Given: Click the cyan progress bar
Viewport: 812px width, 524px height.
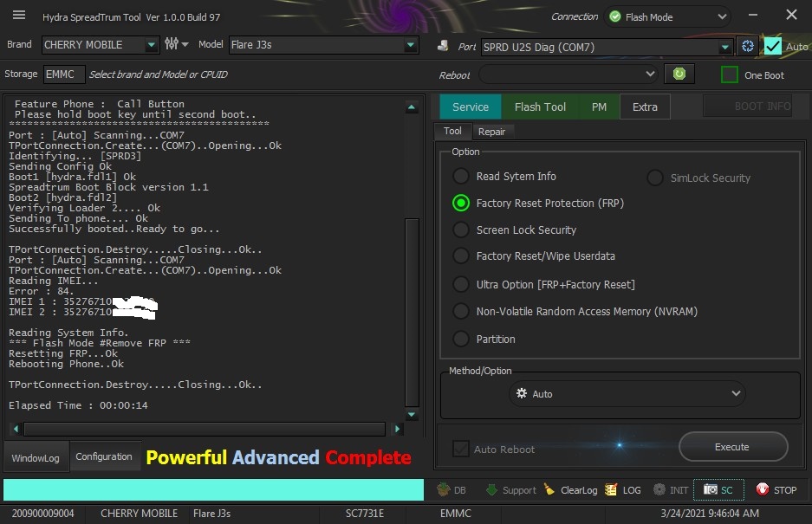Looking at the screenshot, I should pos(213,490).
